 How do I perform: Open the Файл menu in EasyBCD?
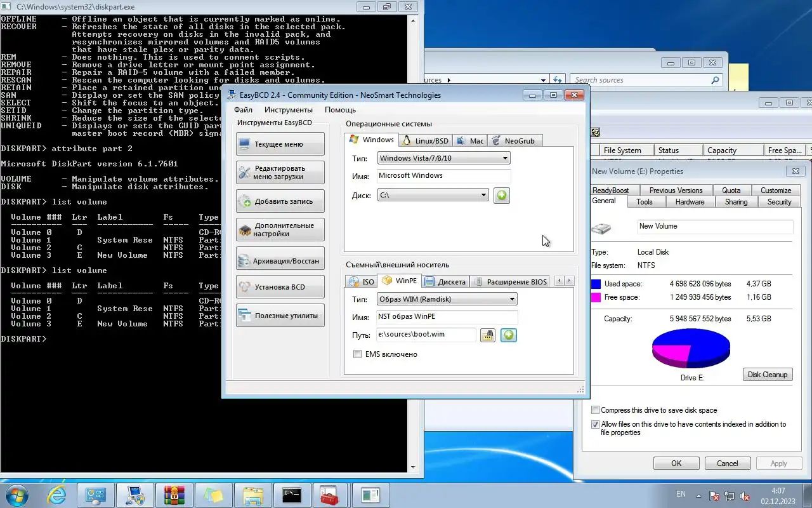coord(243,110)
